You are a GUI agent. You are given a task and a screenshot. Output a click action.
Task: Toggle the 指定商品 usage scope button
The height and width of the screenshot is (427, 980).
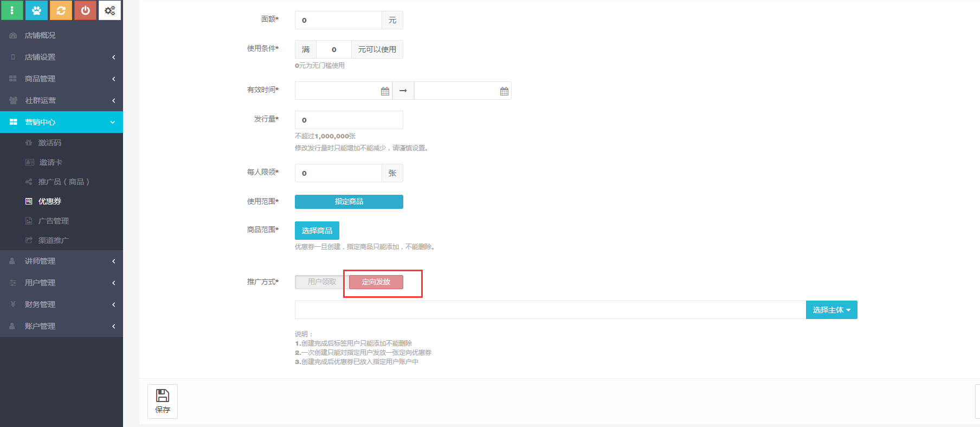(x=349, y=202)
